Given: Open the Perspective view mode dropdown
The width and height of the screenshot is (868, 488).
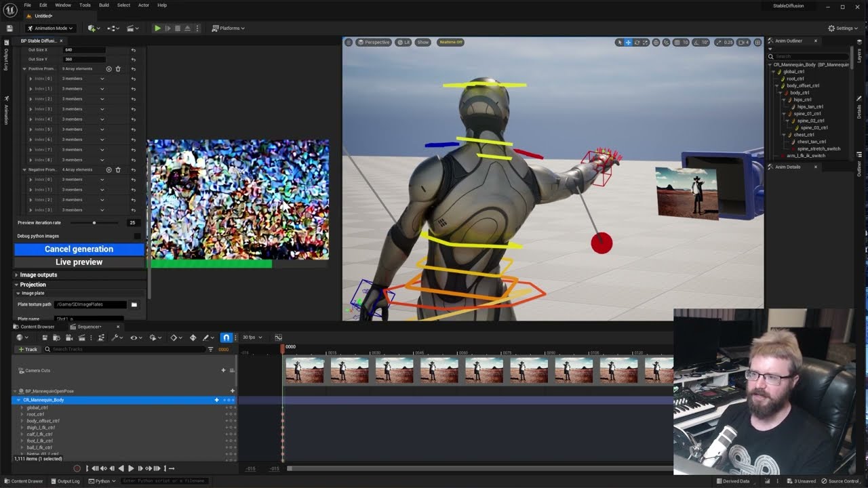Looking at the screenshot, I should 374,42.
